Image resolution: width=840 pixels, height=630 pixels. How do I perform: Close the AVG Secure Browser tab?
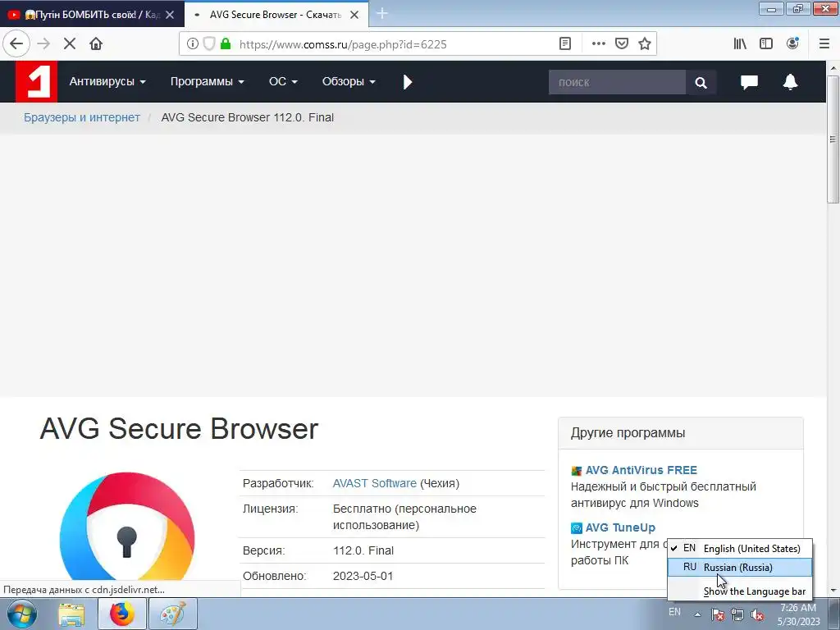pyautogui.click(x=354, y=15)
